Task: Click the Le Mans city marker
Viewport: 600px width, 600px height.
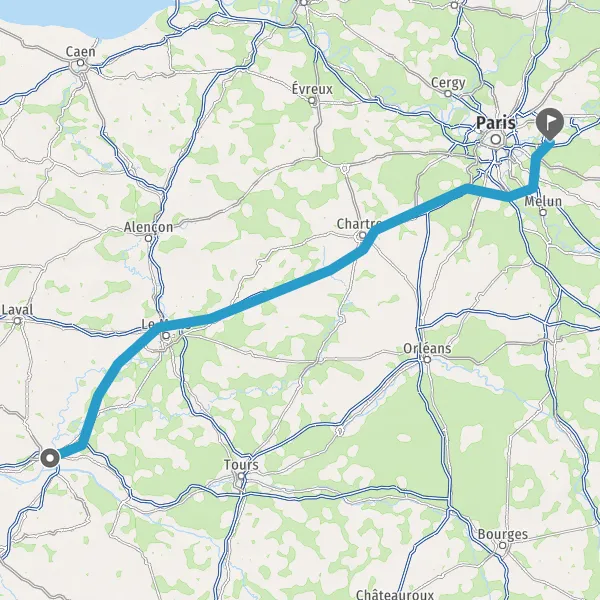Action: tap(166, 336)
